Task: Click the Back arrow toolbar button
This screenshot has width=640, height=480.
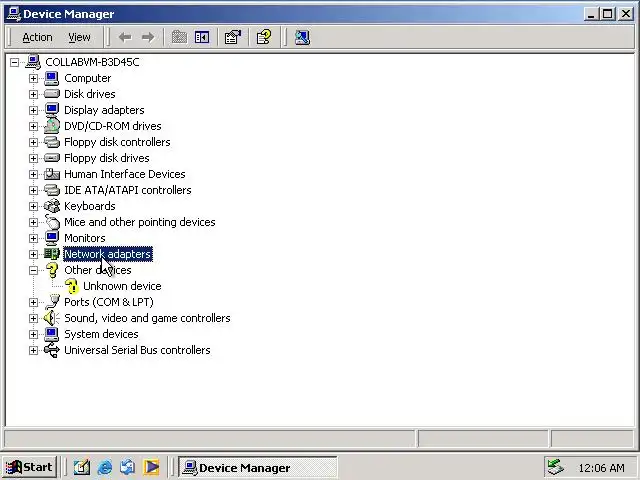Action: (125, 37)
